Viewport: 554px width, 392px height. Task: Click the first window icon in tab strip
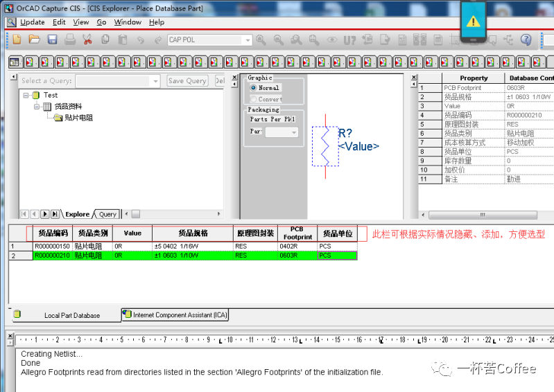[14, 62]
